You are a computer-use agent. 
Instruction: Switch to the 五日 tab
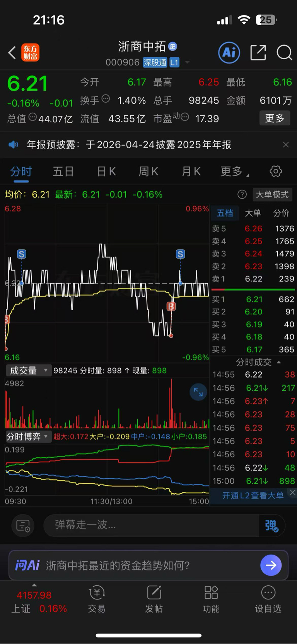[63, 172]
